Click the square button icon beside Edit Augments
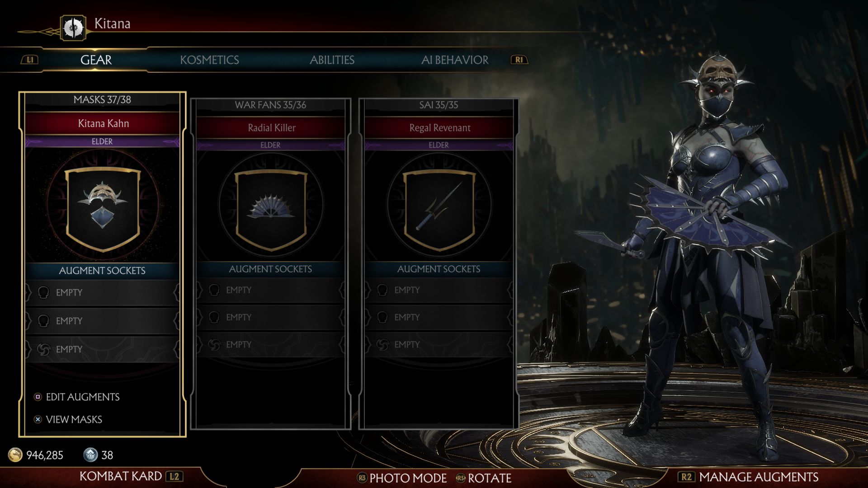Viewport: 868px width, 488px height. point(38,397)
